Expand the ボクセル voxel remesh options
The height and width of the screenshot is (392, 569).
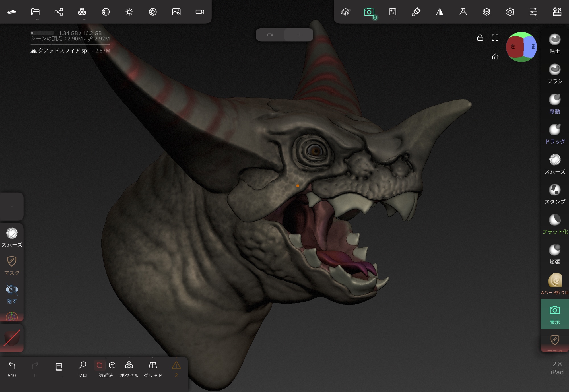point(129,358)
